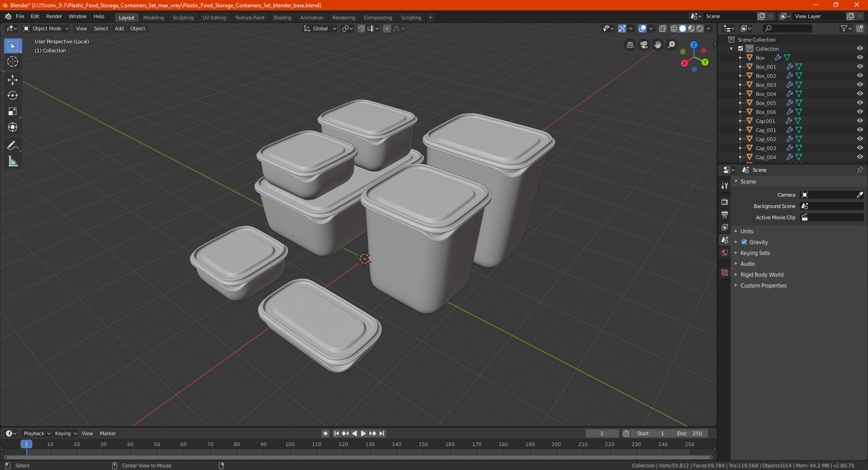Open the Object Mode dropdown

(x=46, y=28)
